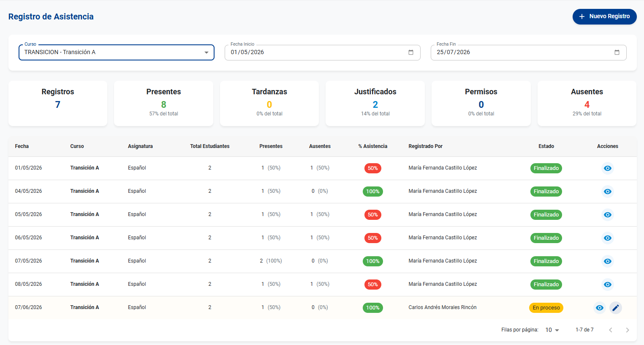View details of the 01/05/2026 attendance record

point(607,168)
